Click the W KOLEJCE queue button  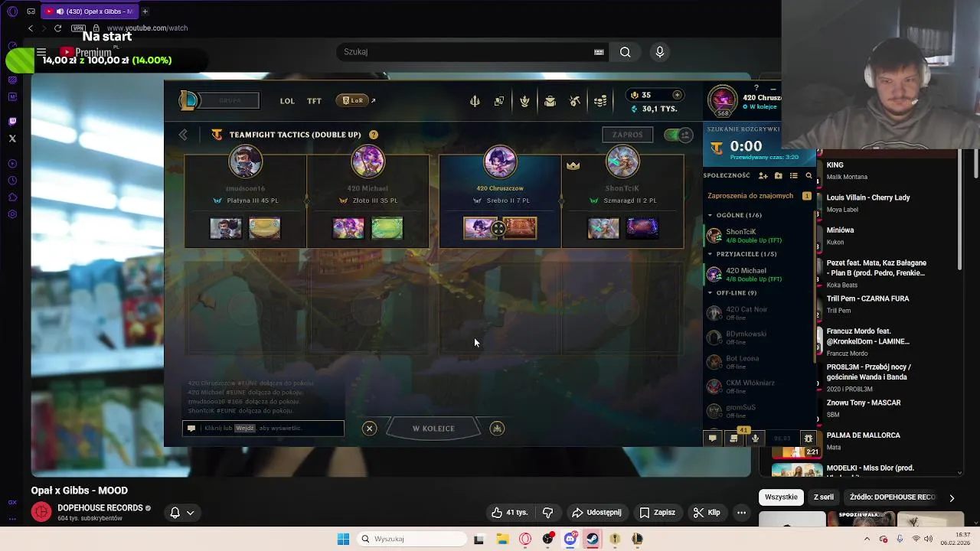click(x=433, y=429)
